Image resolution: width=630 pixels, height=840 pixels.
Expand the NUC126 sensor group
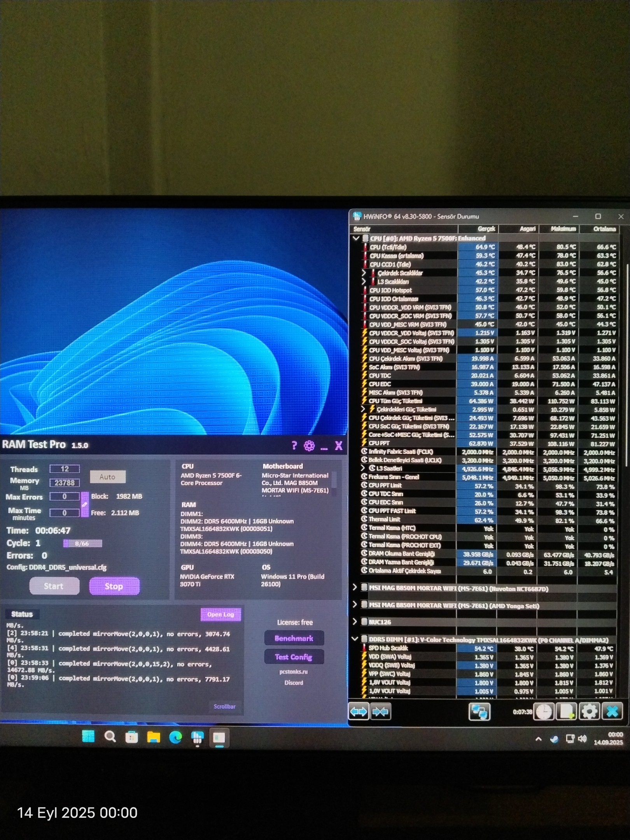click(355, 621)
